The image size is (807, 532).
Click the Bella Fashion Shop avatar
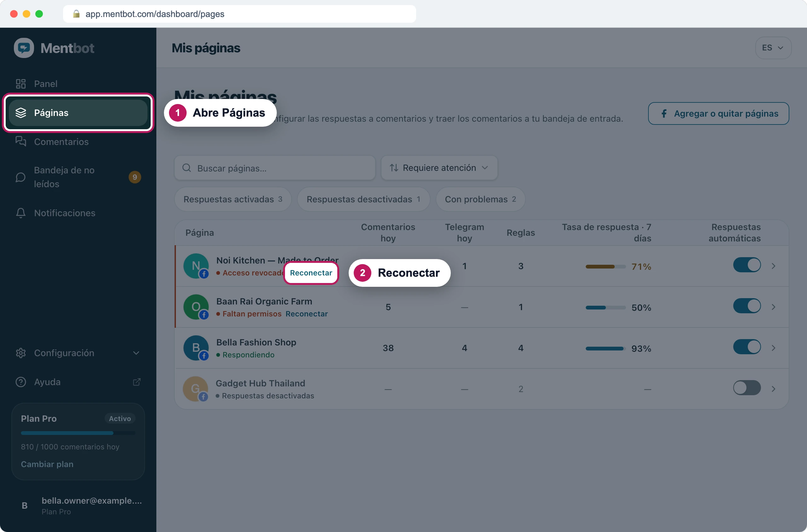coord(196,348)
